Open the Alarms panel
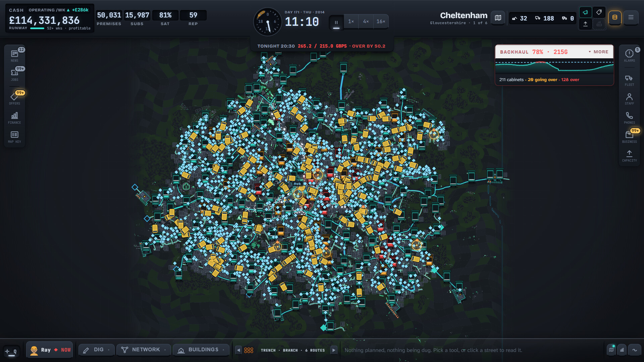Image resolution: width=644 pixels, height=362 pixels. point(629,56)
